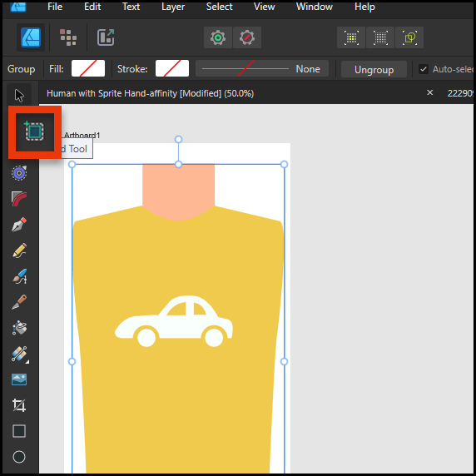Open the Window menu

point(315,7)
